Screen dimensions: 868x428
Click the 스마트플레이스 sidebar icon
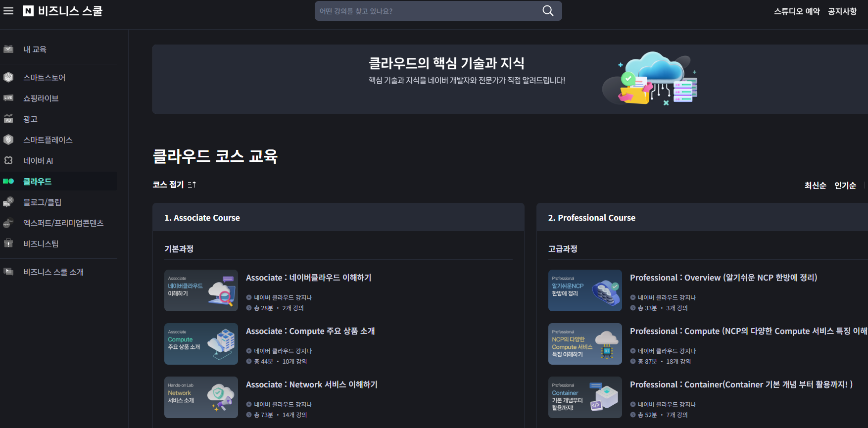tap(8, 140)
